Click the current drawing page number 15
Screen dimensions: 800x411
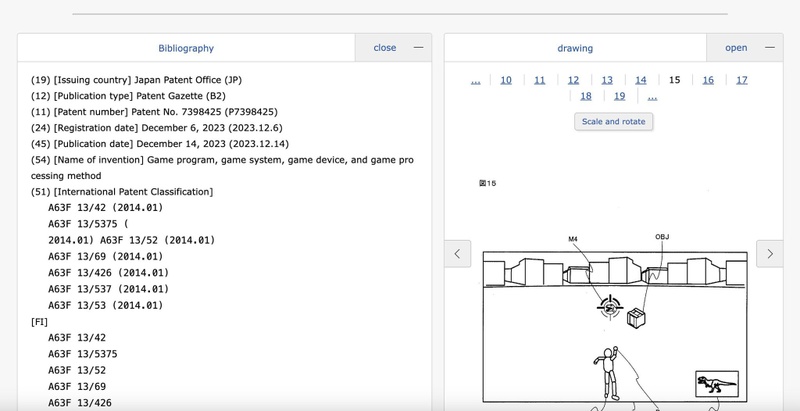click(674, 80)
